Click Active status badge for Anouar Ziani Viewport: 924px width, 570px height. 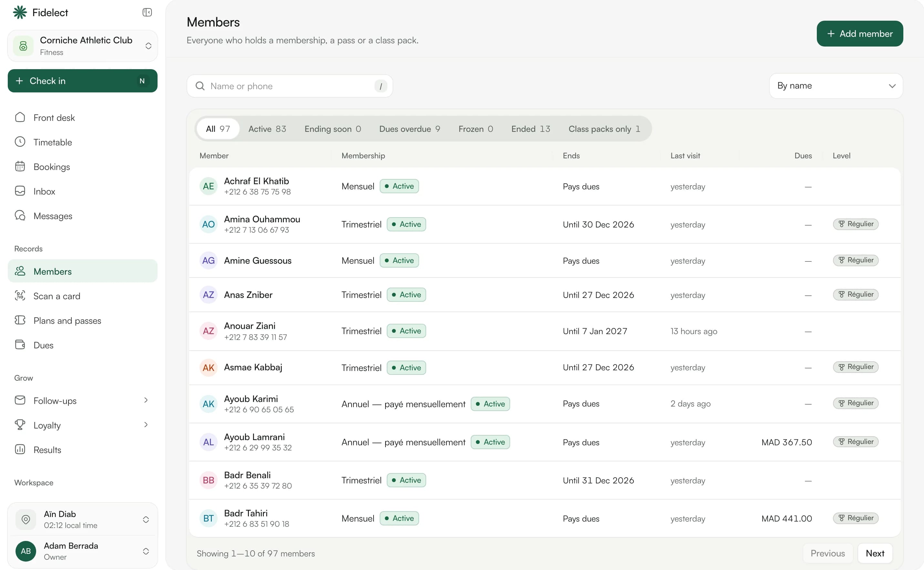pyautogui.click(x=406, y=331)
